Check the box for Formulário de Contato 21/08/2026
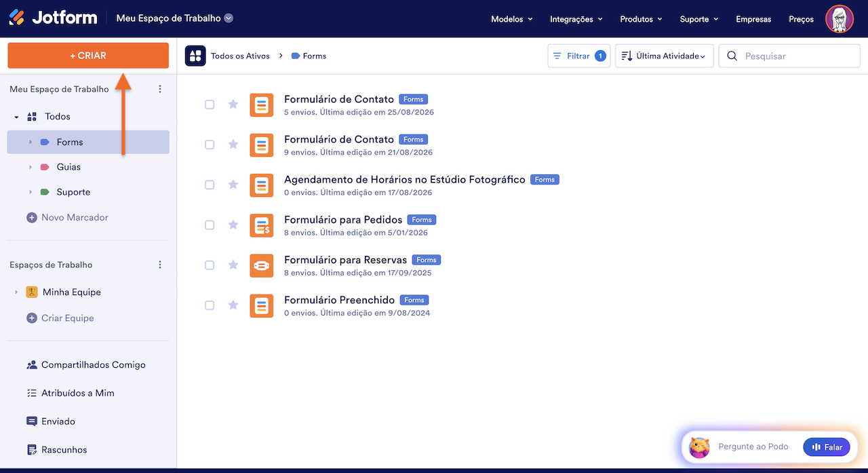 click(210, 145)
